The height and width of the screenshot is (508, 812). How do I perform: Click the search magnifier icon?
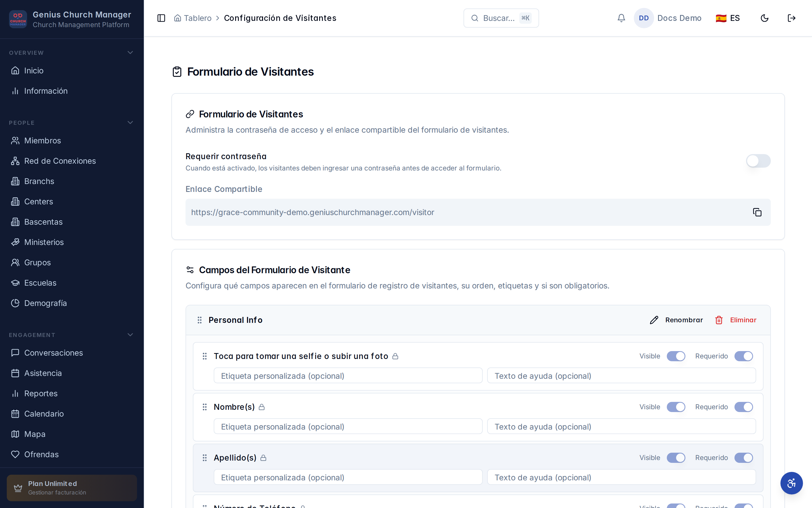pyautogui.click(x=475, y=18)
